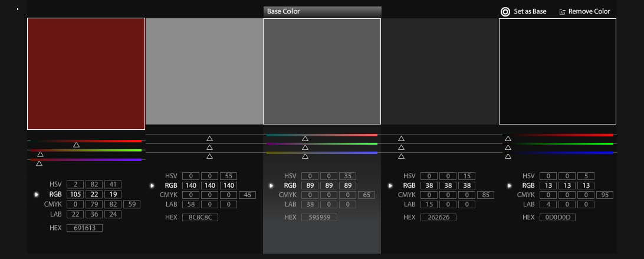
Task: Click the red slider handle under the dark red swatch
Action: tap(76, 145)
